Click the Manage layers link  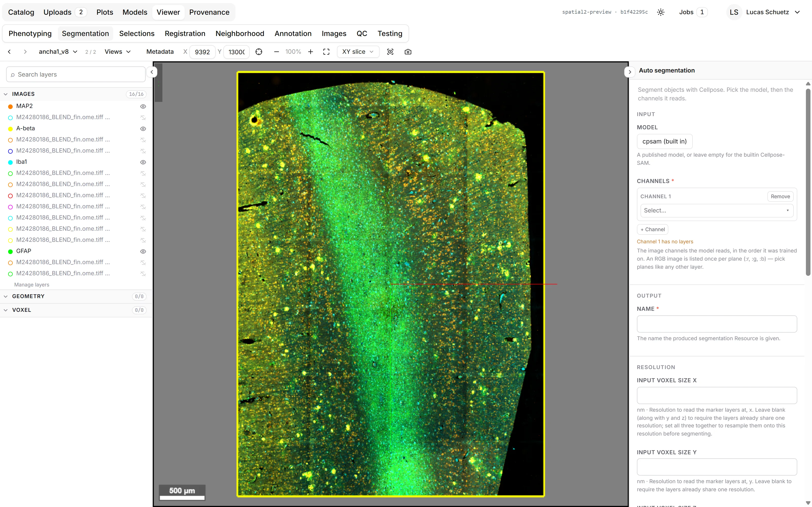pos(31,285)
